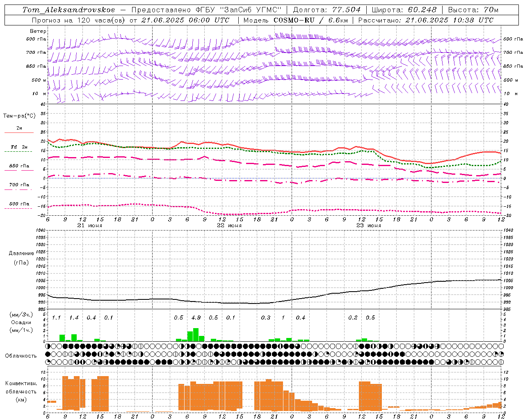The height and width of the screenshot is (420, 525).
Task: Click the 4.9 precipitation total
Action: (x=196, y=318)
